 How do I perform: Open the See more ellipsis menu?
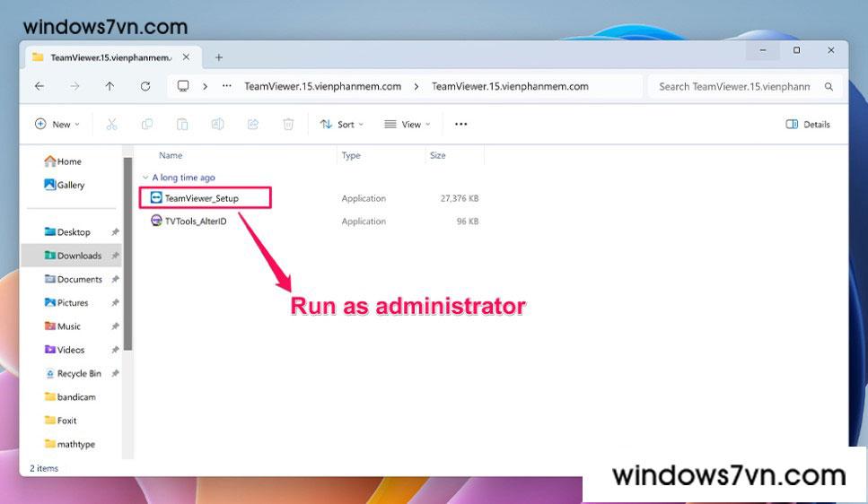click(x=461, y=125)
